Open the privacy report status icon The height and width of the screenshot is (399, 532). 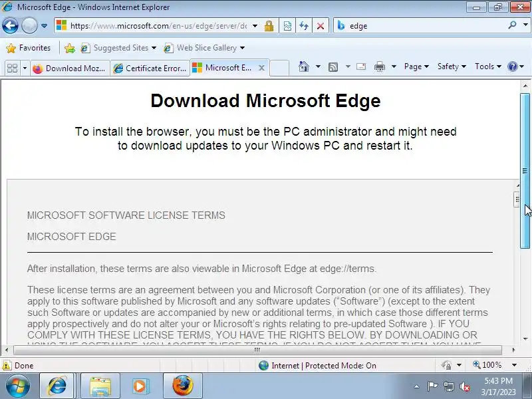coord(446,365)
